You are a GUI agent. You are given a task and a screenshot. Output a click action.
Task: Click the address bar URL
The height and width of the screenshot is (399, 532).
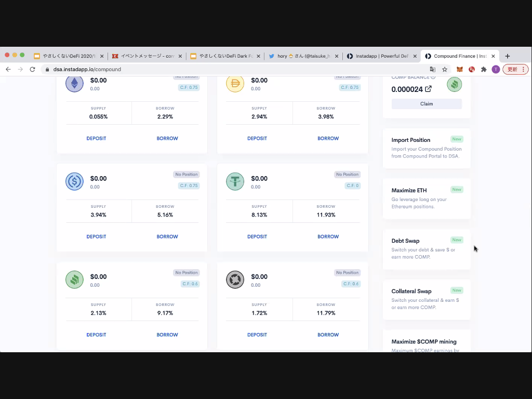(87, 69)
